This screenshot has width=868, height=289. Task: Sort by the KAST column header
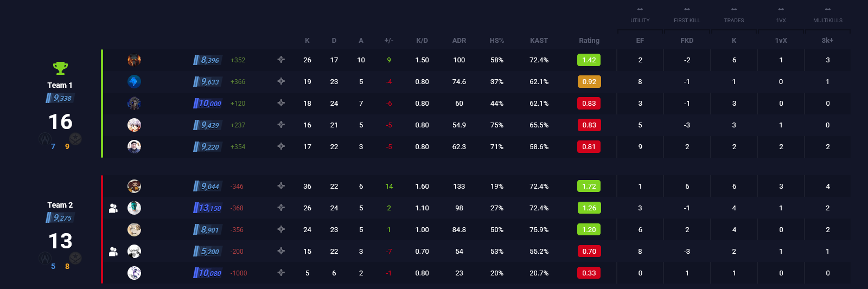[x=539, y=41]
